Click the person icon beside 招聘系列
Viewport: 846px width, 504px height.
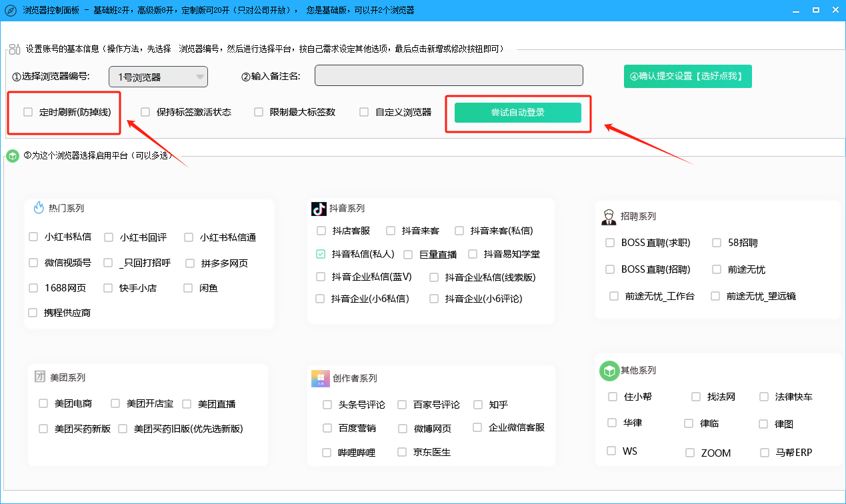[609, 217]
